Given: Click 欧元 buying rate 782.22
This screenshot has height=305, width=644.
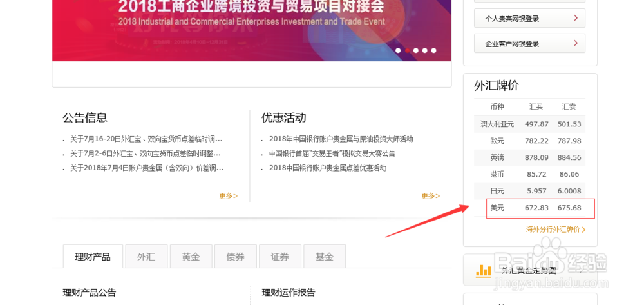Looking at the screenshot, I should coord(536,141).
